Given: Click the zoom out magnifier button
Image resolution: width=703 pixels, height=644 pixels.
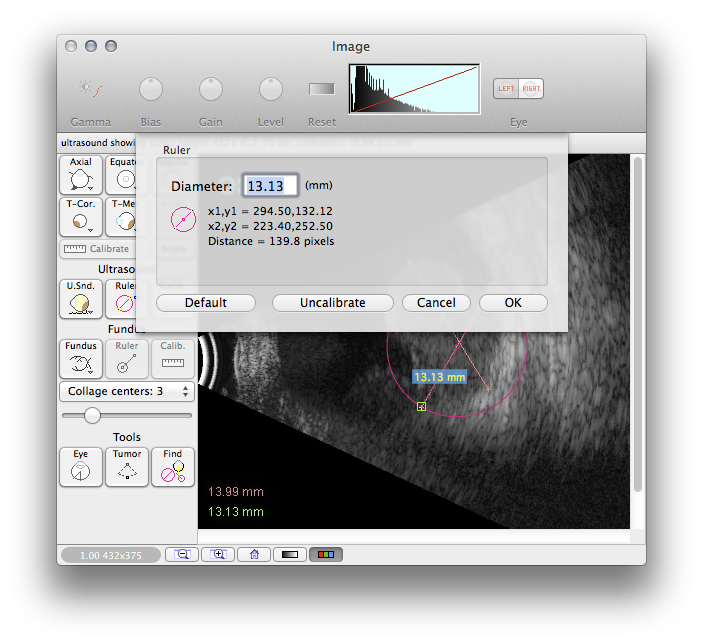Looking at the screenshot, I should [x=182, y=554].
